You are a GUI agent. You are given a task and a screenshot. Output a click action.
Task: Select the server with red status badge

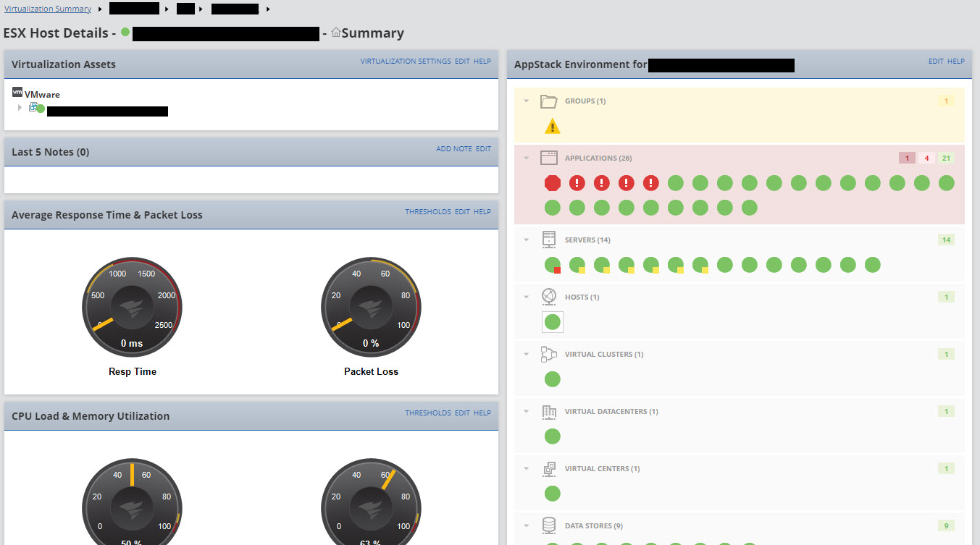click(x=552, y=265)
